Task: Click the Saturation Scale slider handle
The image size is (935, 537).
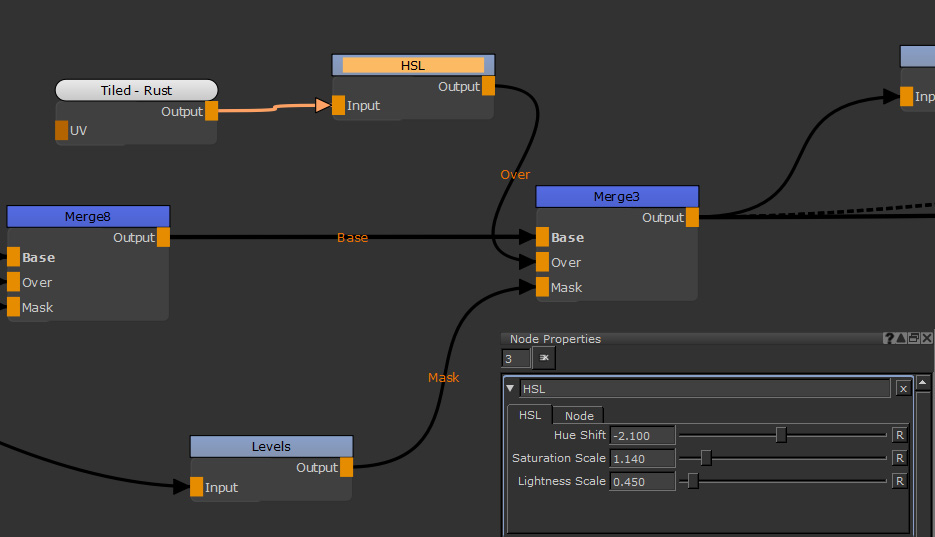Action: [x=706, y=458]
